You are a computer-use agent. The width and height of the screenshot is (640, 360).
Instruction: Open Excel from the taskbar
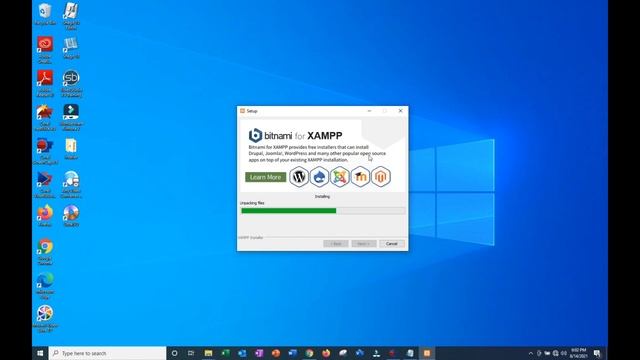pyautogui.click(x=225, y=353)
